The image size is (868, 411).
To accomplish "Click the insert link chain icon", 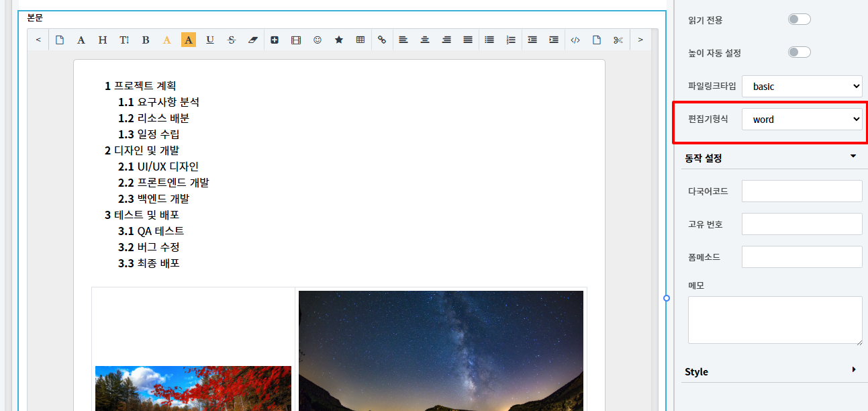I will 382,40.
